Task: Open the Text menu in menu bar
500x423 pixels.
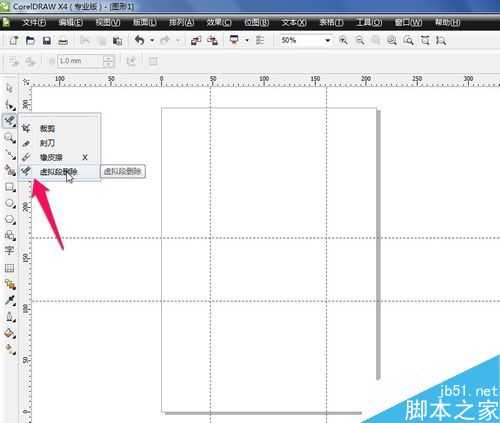Action: [294, 23]
